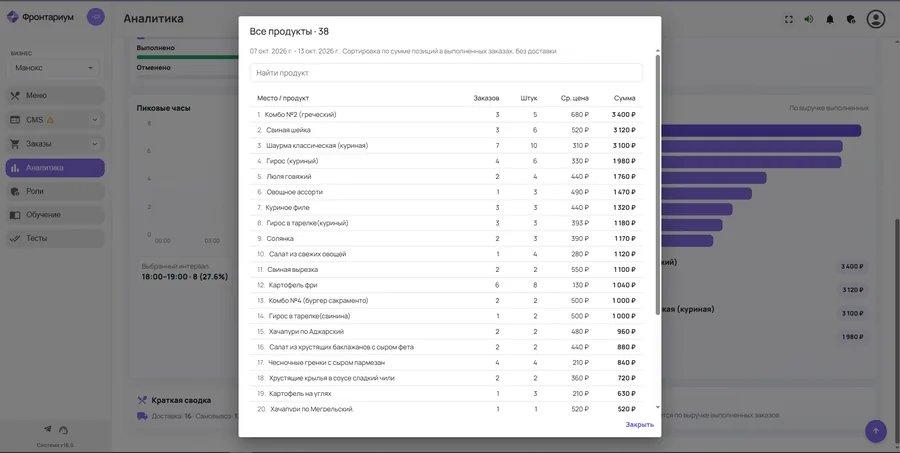Click the shield settings icon in header
Screen dimensions: 900x453
click(x=851, y=19)
